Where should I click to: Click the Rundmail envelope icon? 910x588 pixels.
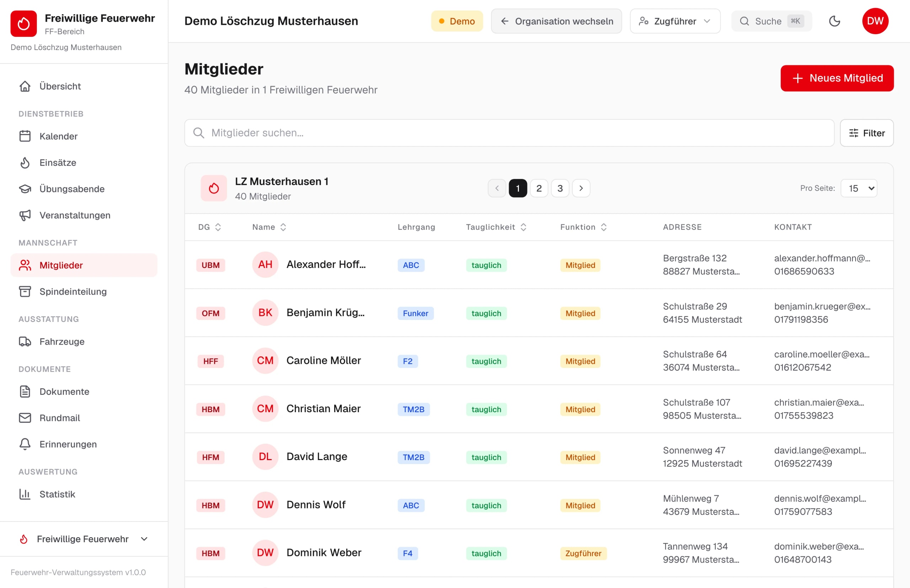(25, 418)
